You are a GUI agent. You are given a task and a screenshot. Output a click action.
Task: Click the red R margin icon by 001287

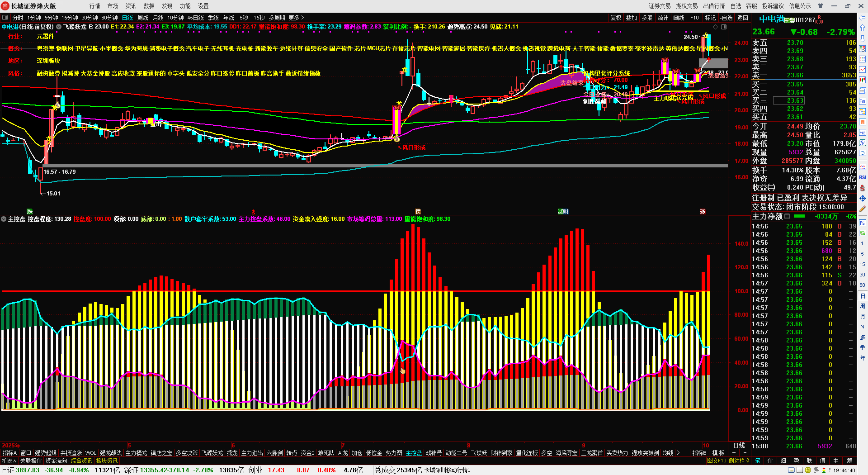819,19
